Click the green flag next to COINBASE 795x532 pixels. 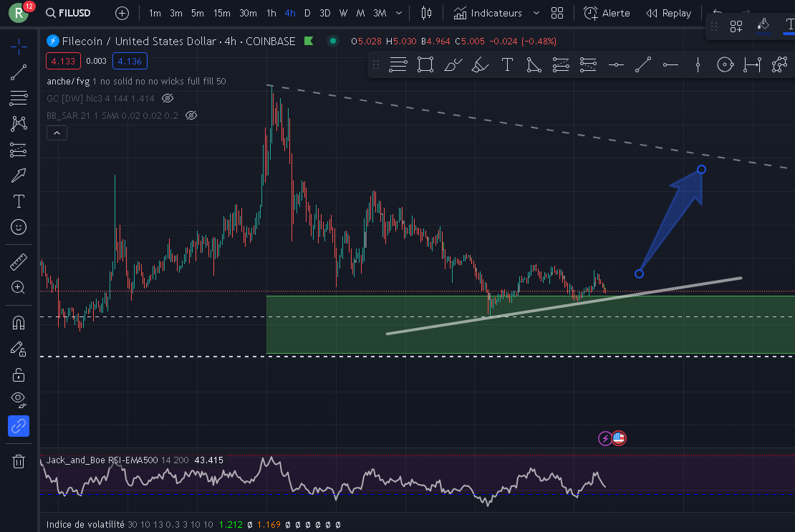[x=308, y=41]
